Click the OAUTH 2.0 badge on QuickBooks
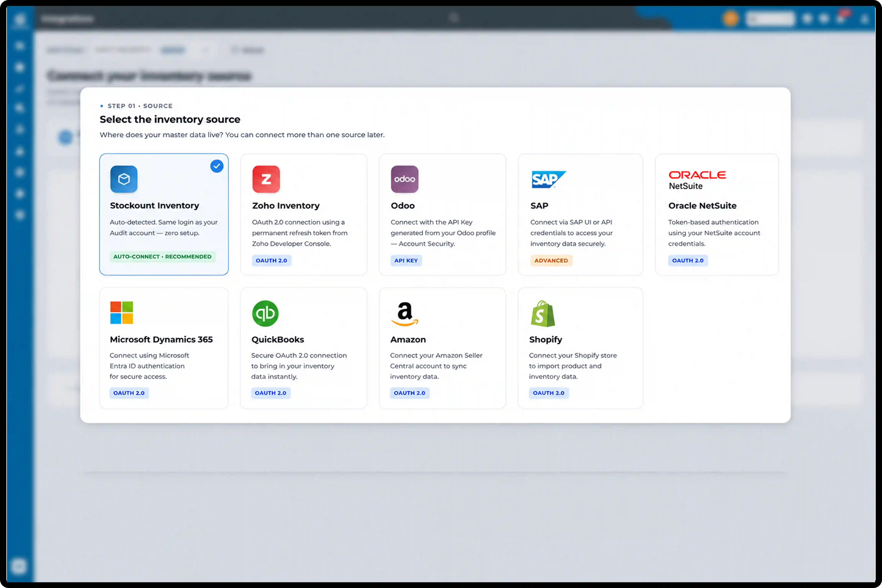This screenshot has width=882, height=588. click(x=270, y=393)
